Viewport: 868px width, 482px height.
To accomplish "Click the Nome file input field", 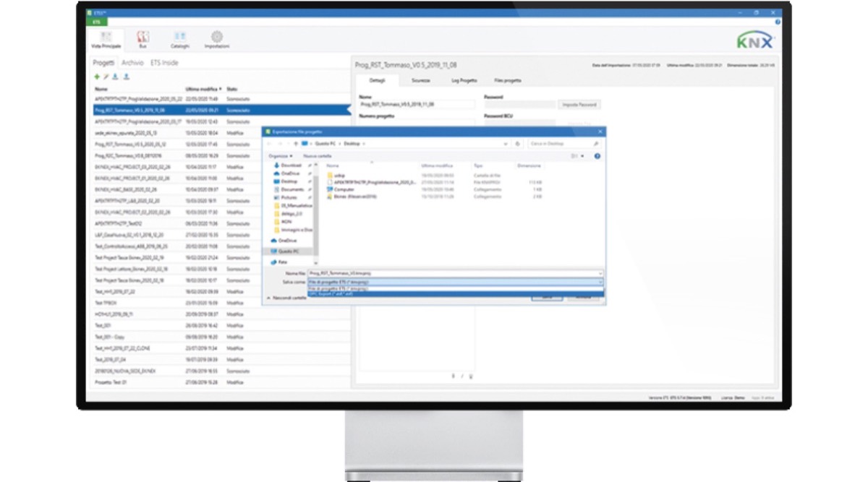I will pos(455,273).
